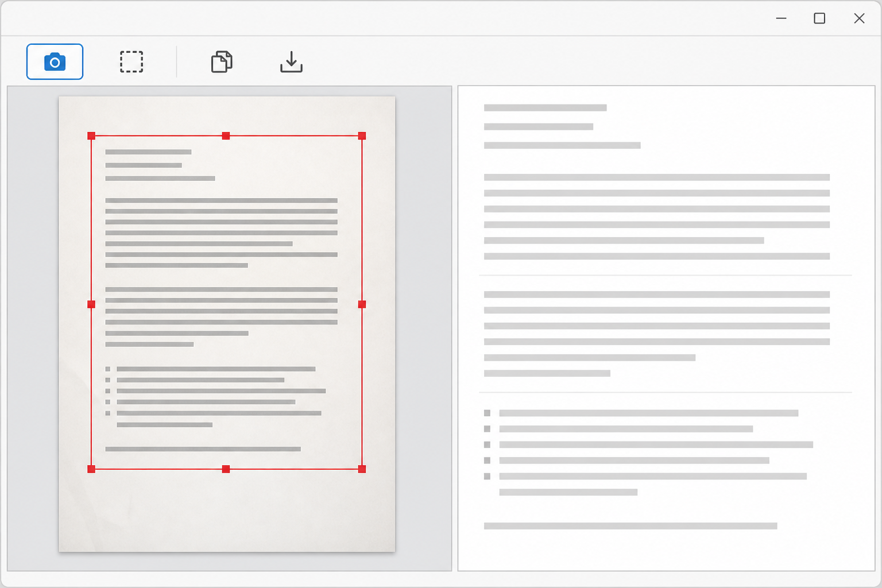Click the camera capture icon
Screen dimensions: 882x588
coord(55,61)
